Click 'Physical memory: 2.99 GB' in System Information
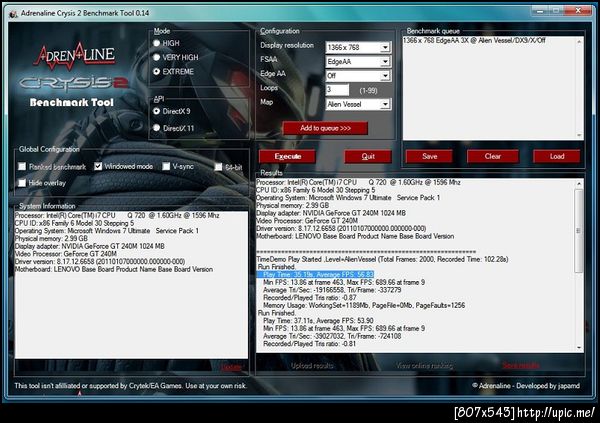The image size is (600, 423). (51, 238)
